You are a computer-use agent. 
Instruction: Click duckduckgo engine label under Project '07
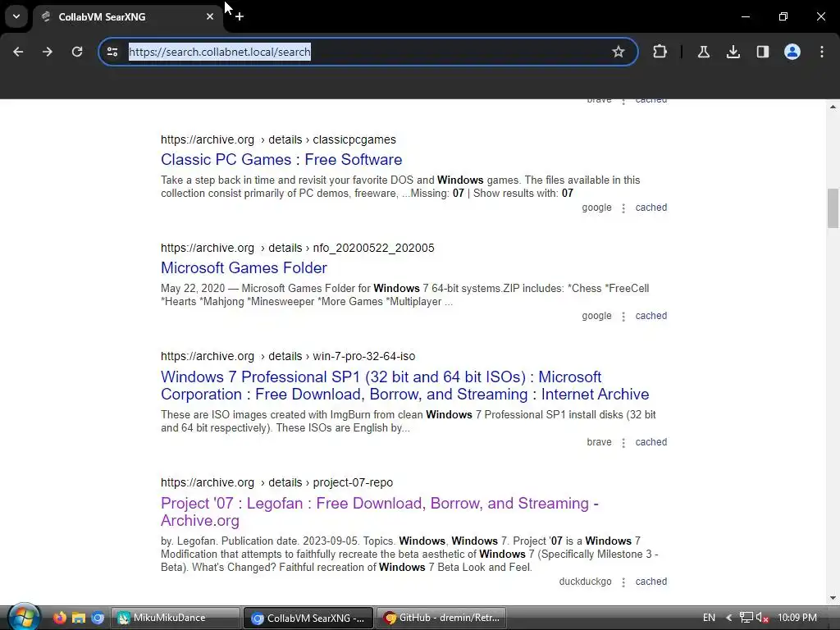(585, 582)
